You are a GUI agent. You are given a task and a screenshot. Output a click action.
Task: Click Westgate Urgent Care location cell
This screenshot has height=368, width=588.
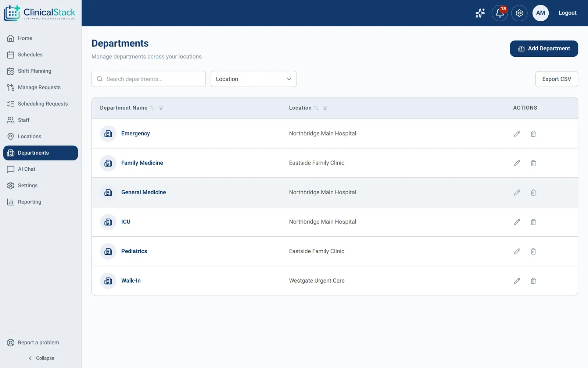[317, 281]
